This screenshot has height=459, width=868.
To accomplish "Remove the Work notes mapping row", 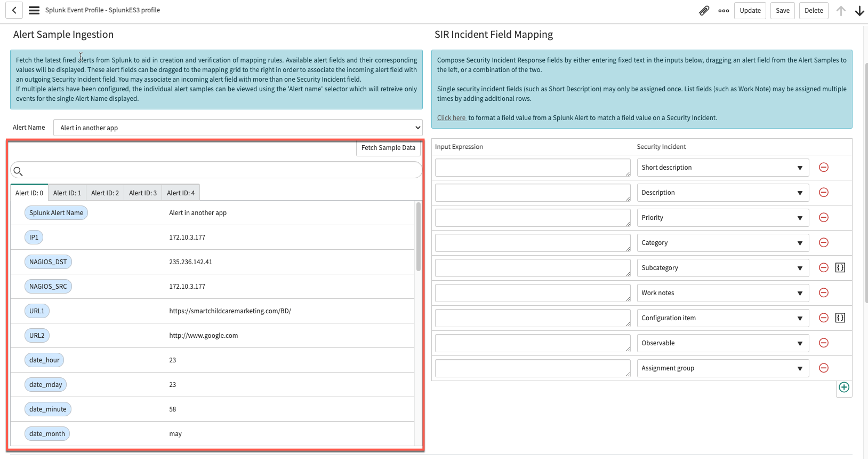I will coord(824,293).
